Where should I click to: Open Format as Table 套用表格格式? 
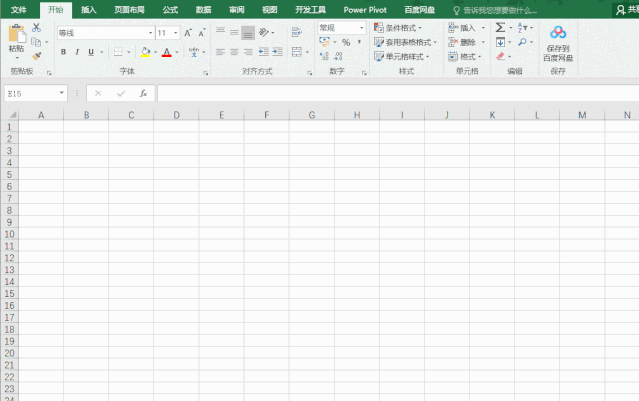click(405, 42)
